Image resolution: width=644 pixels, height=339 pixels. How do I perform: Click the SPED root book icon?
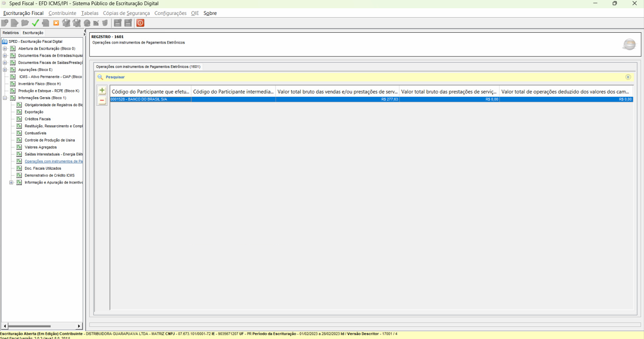[x=5, y=41]
